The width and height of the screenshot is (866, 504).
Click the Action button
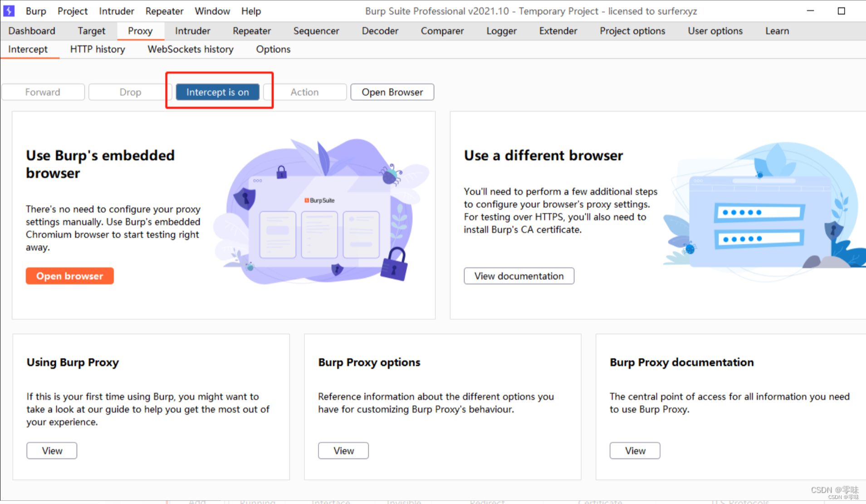(x=304, y=92)
